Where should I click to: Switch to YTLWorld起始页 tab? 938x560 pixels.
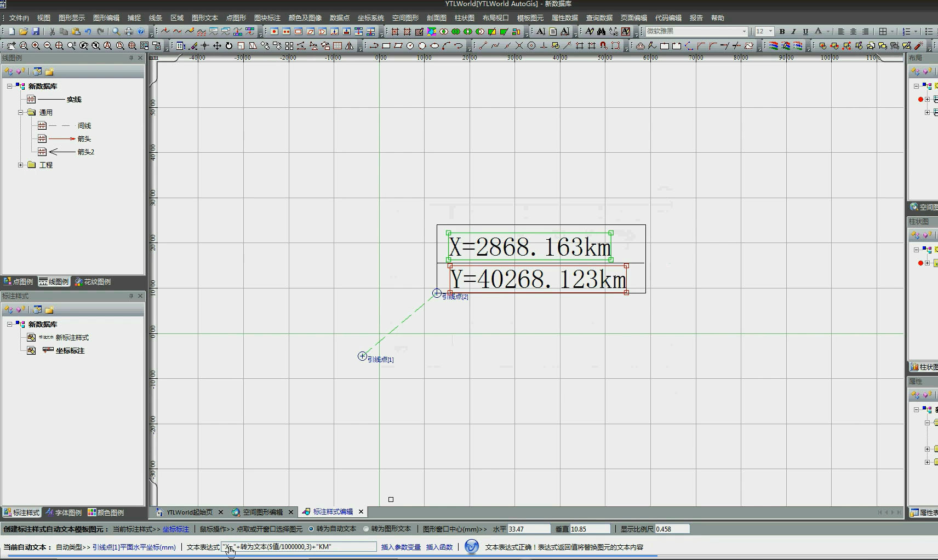(189, 512)
